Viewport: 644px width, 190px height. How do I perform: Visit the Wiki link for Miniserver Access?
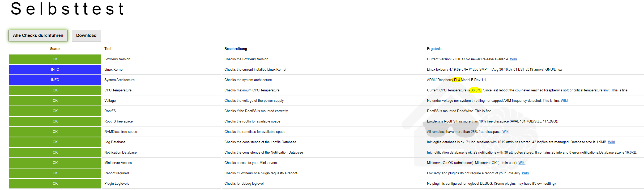522,163
